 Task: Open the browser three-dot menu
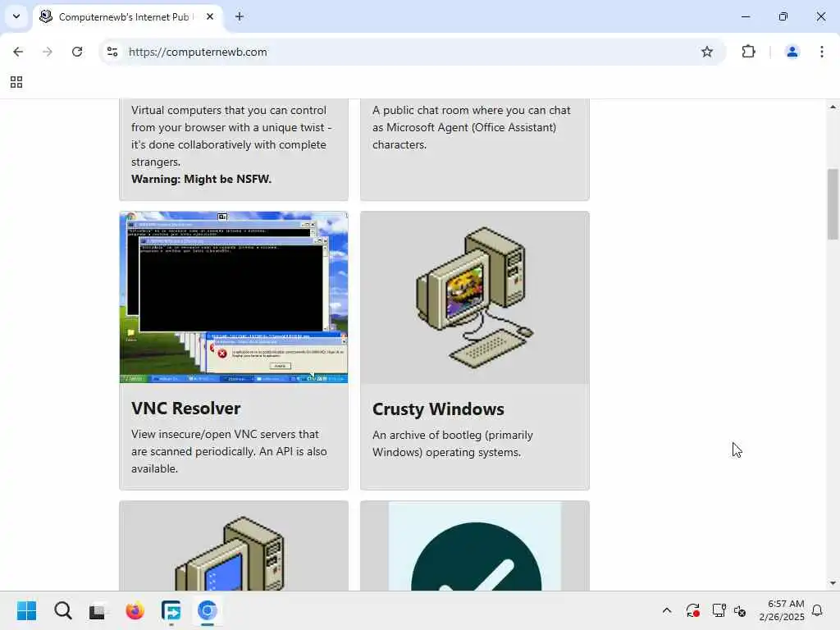822,52
